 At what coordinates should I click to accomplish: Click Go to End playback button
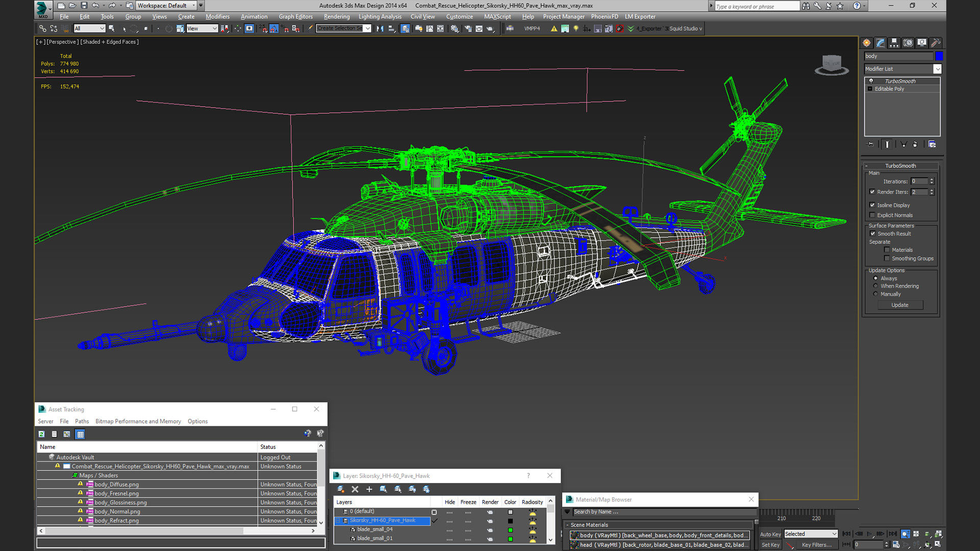(893, 534)
